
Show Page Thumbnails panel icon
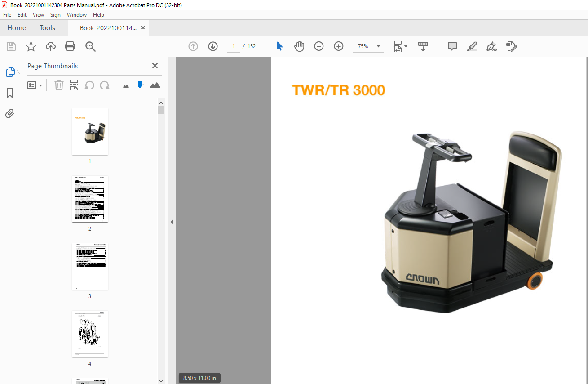(10, 72)
